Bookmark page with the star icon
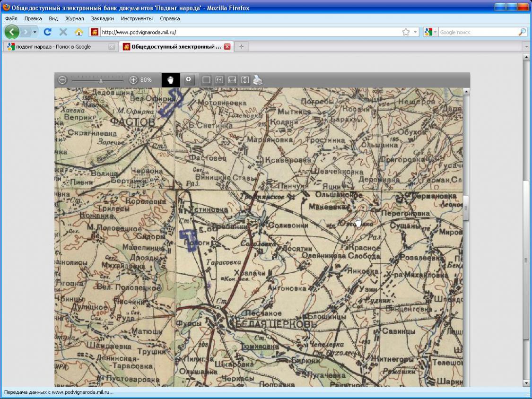Image resolution: width=532 pixels, height=399 pixels. [405, 32]
